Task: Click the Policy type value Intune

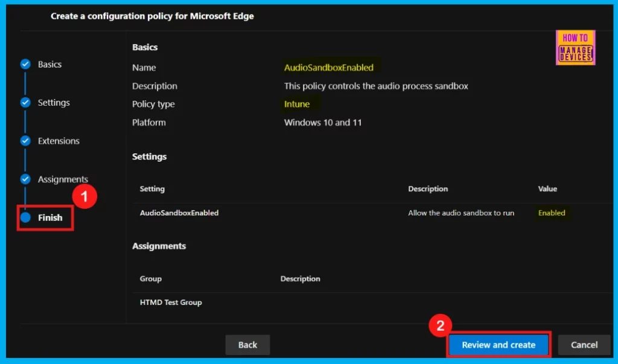Action: point(297,104)
